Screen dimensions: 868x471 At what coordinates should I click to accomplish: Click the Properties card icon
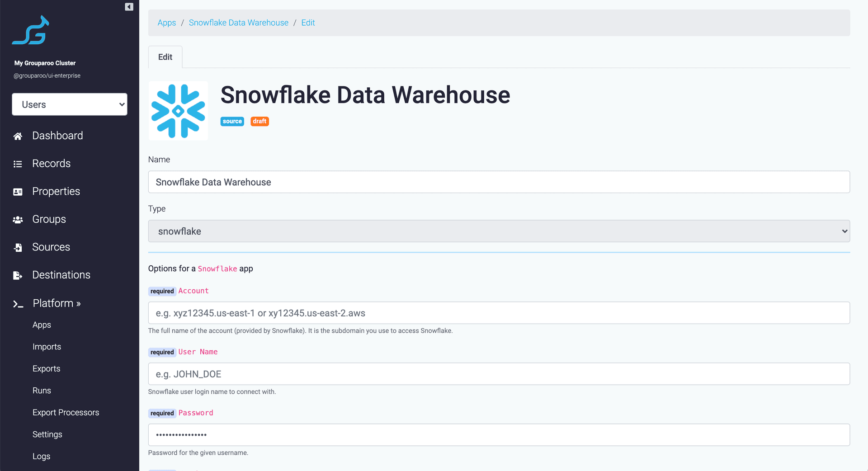pos(18,192)
